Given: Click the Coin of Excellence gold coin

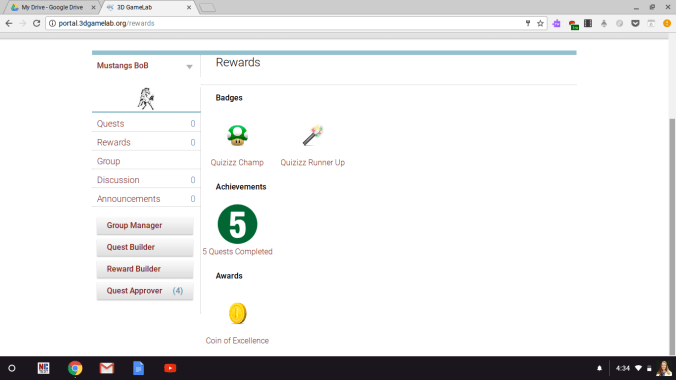Looking at the screenshot, I should coord(237,313).
